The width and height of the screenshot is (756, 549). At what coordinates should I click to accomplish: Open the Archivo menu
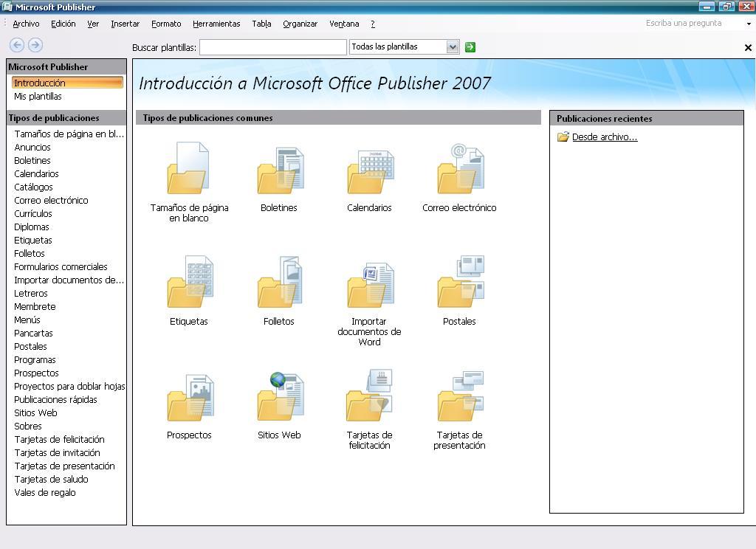coord(26,24)
